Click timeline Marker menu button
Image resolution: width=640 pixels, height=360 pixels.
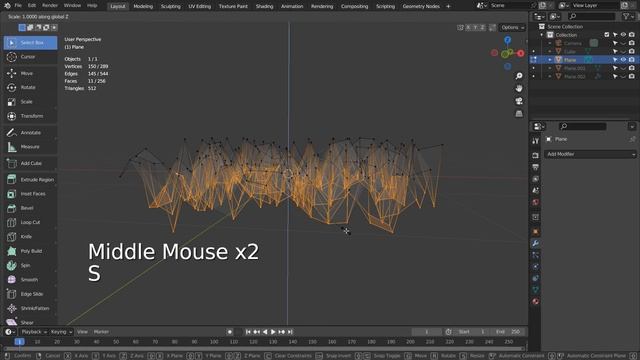coord(101,332)
